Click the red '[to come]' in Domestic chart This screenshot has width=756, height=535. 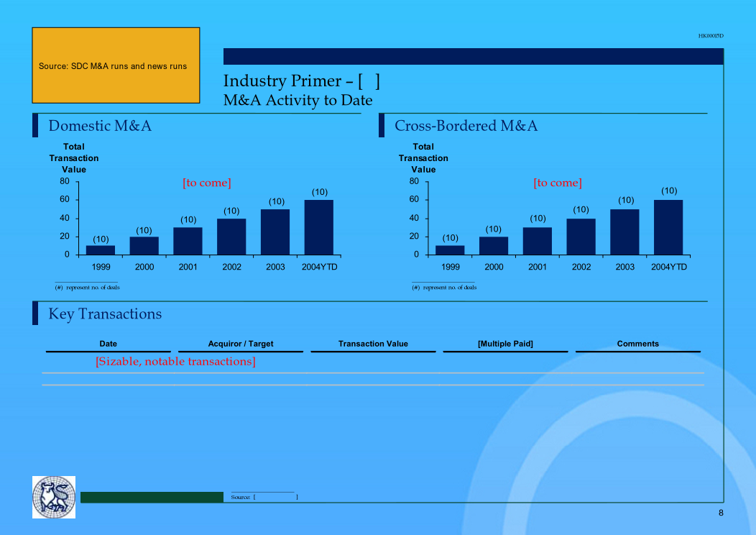tap(206, 183)
